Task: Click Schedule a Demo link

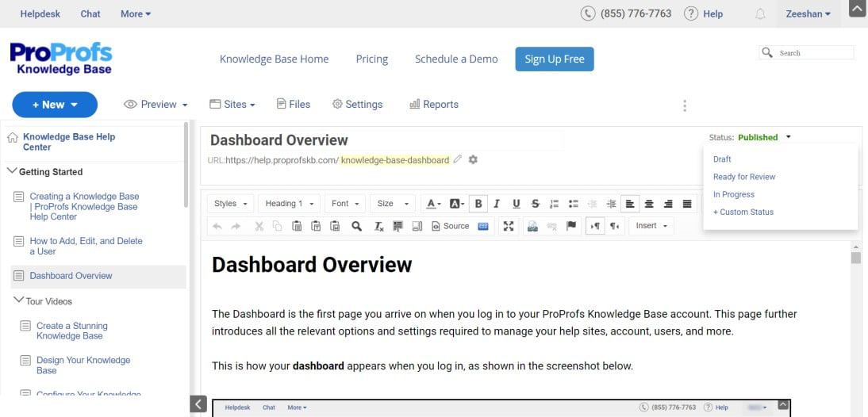Action: pyautogui.click(x=456, y=59)
